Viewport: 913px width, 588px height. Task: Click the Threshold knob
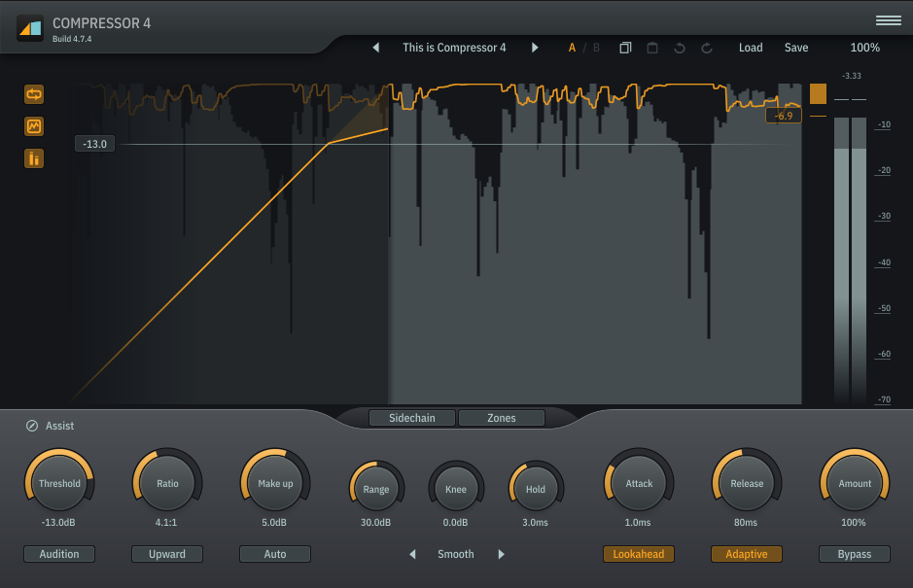tap(59, 483)
